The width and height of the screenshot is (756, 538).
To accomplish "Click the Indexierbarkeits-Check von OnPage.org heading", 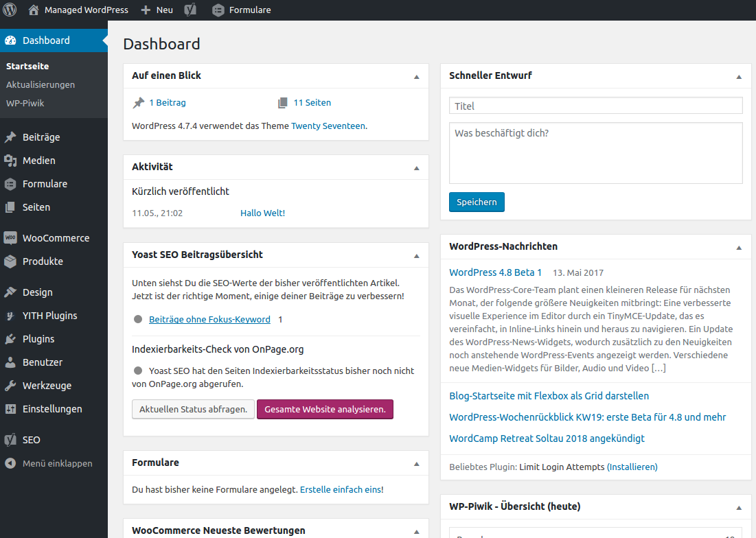I will (218, 350).
